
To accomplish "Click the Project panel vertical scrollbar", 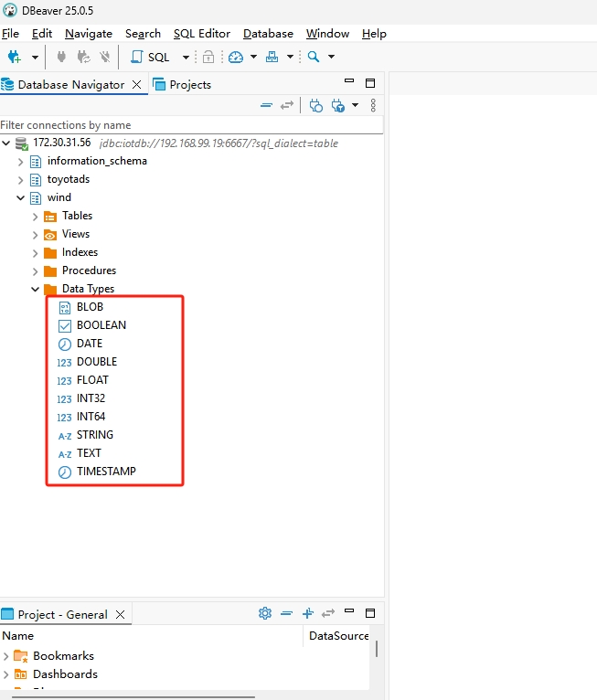I will click(x=376, y=648).
